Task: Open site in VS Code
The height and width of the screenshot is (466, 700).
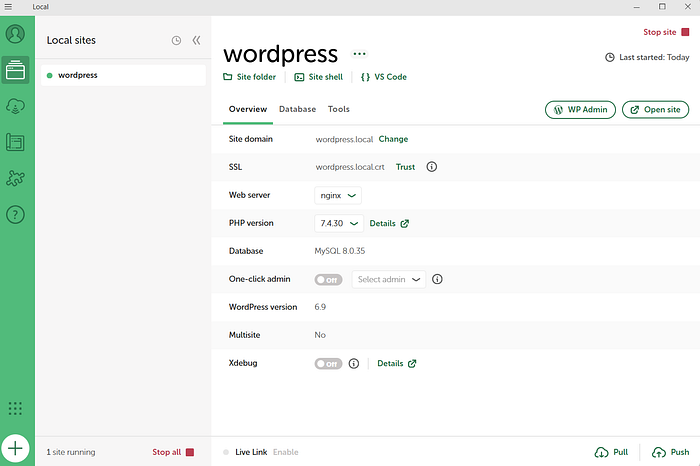Action: pos(383,77)
